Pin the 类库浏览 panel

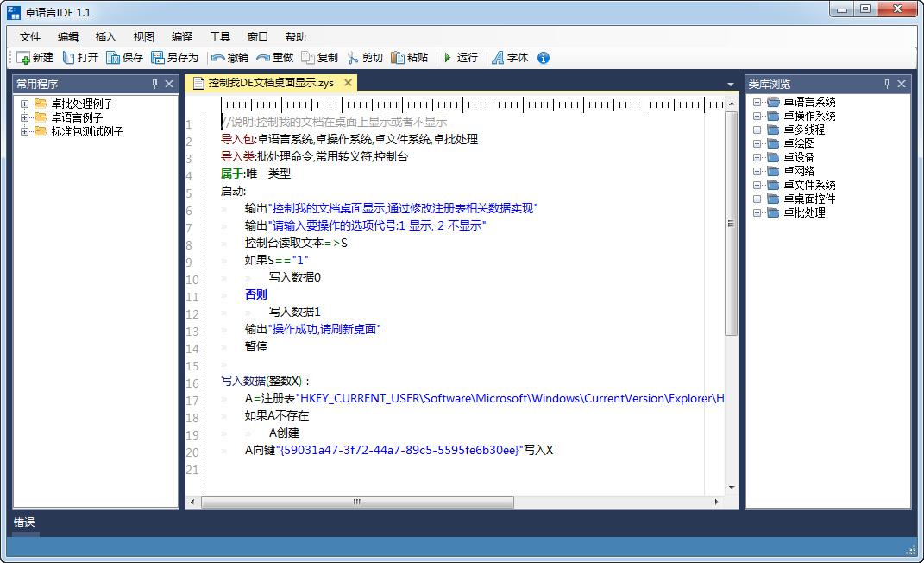coord(887,84)
